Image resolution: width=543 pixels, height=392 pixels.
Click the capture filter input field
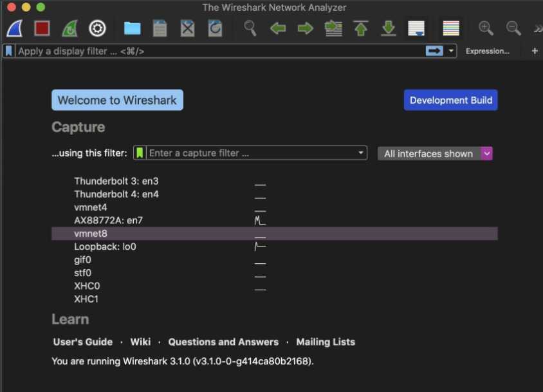click(251, 153)
